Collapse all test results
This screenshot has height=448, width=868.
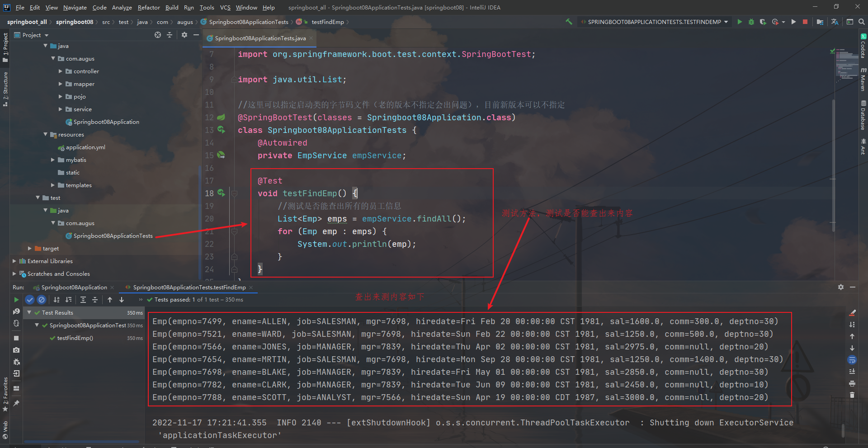pyautogui.click(x=95, y=300)
